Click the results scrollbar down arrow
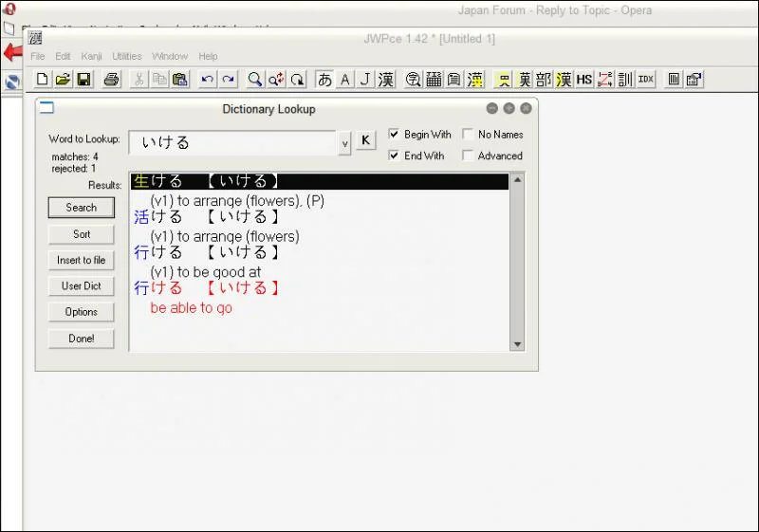This screenshot has height=532, width=759. tap(517, 344)
